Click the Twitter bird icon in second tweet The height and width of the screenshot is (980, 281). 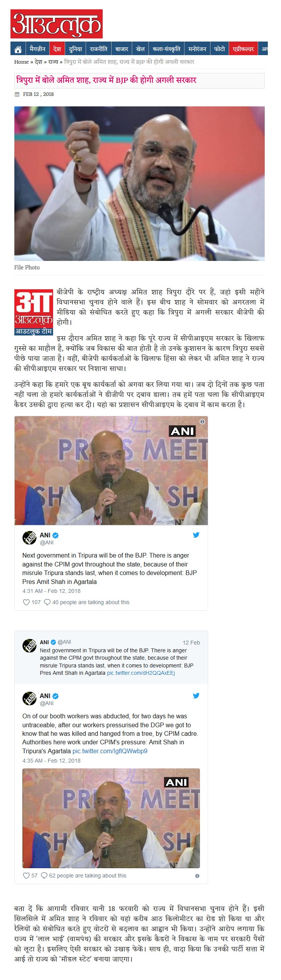[196, 695]
